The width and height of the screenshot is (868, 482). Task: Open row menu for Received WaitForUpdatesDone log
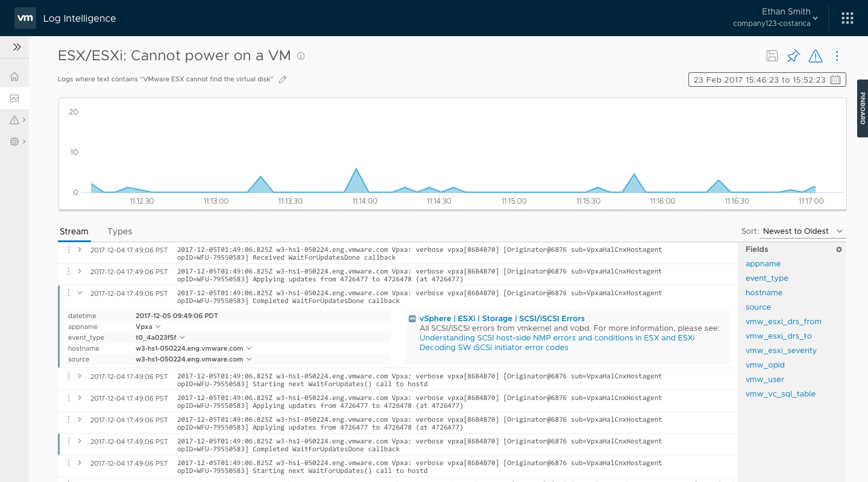69,249
